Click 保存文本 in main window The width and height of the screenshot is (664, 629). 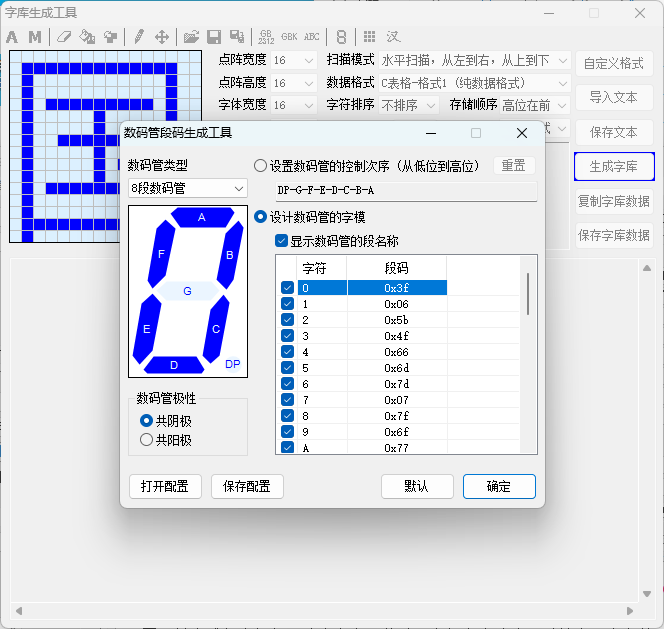(614, 133)
